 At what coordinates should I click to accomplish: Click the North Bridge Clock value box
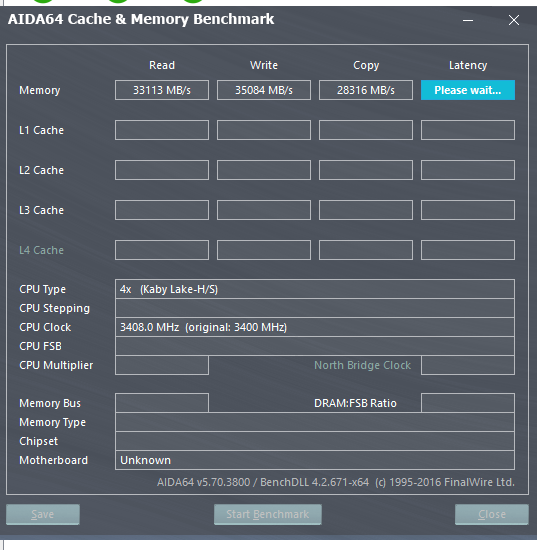[468, 365]
